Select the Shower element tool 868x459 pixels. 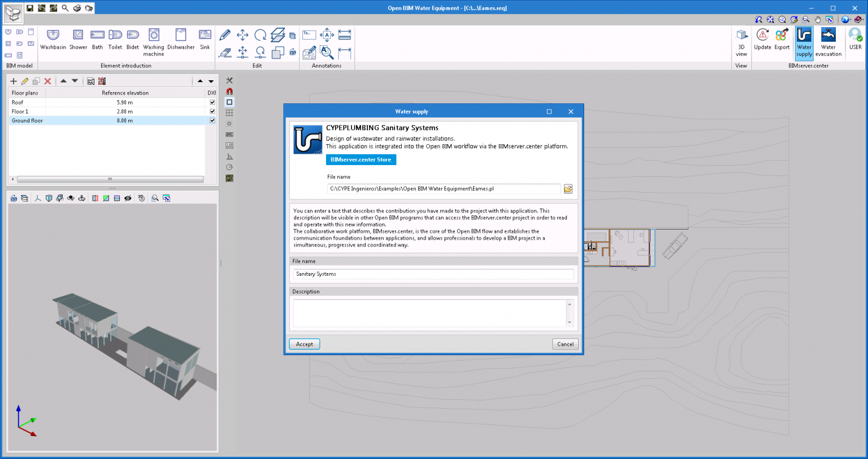click(x=78, y=40)
